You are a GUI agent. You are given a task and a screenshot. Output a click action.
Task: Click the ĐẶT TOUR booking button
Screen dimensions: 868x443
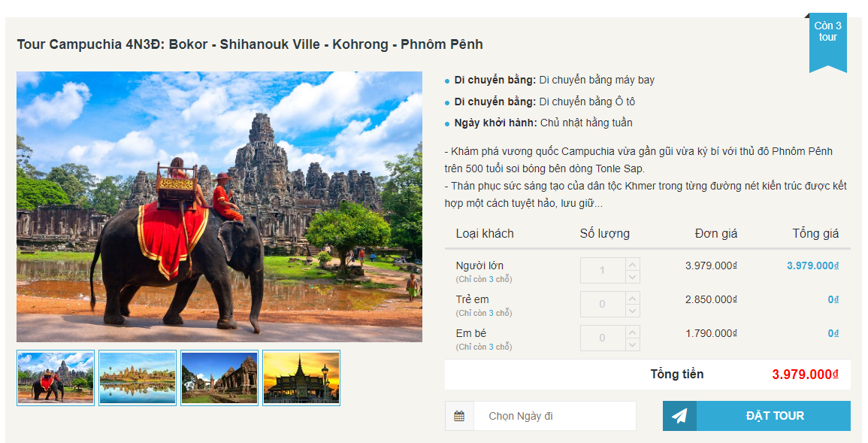[774, 416]
